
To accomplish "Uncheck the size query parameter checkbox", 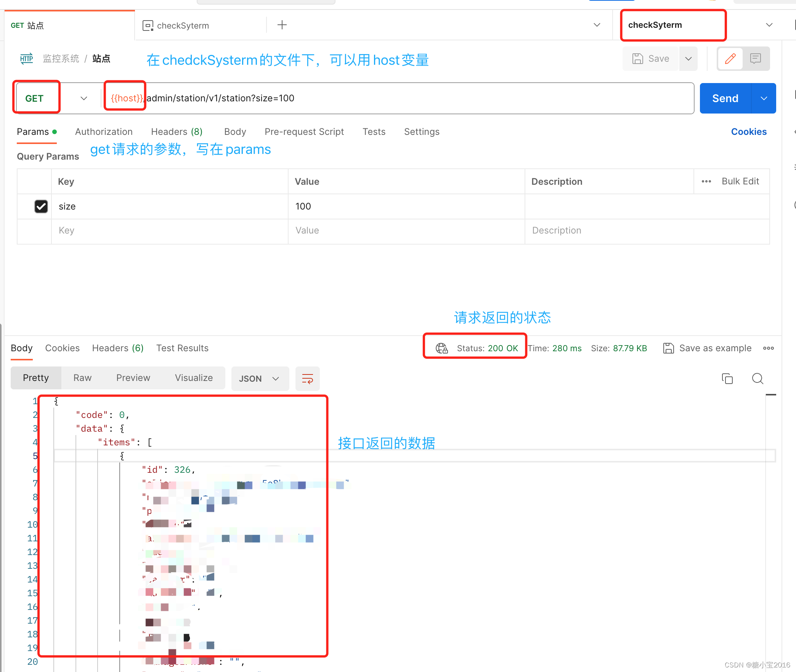I will (41, 206).
